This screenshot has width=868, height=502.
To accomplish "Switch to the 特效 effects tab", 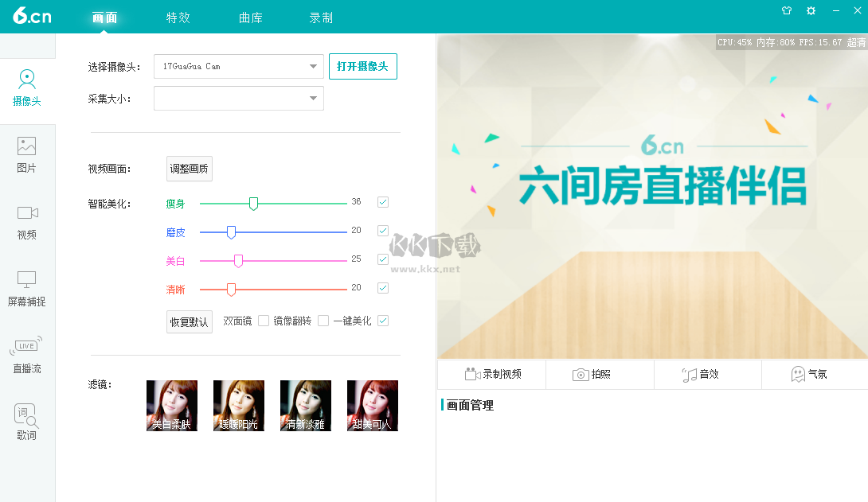I will click(178, 18).
